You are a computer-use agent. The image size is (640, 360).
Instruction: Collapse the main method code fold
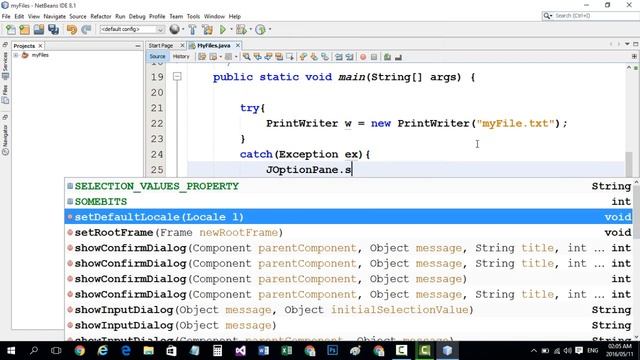pos(177,76)
